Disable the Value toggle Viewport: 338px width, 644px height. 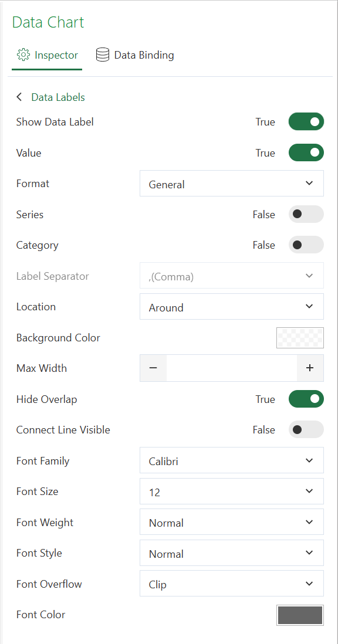306,152
